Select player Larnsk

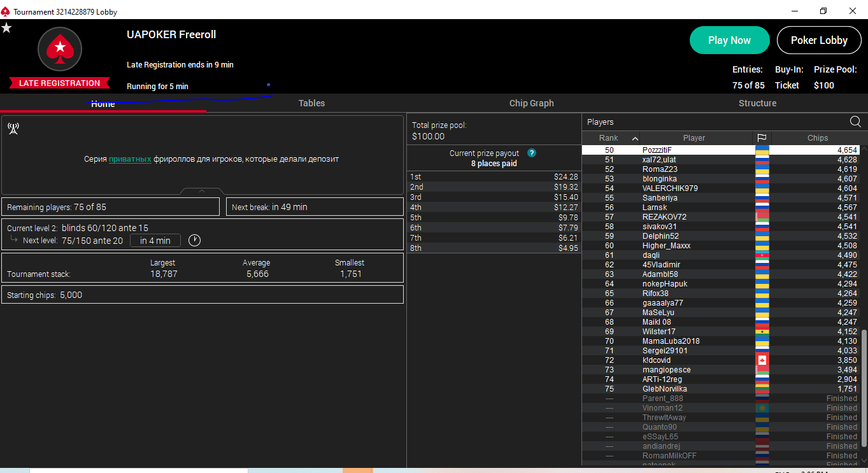tap(720, 208)
